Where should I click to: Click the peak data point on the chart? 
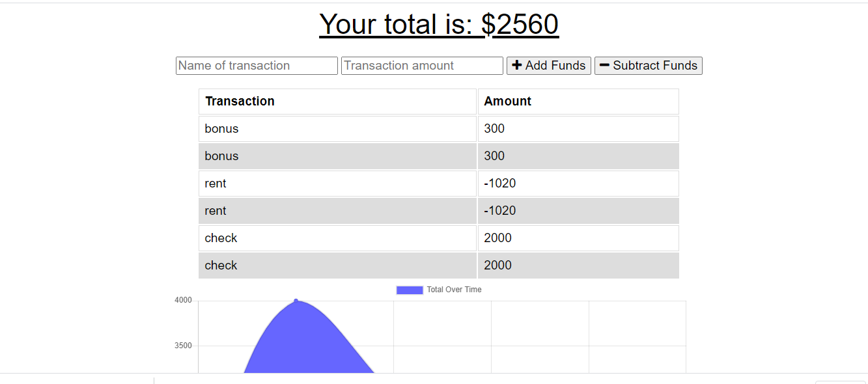coord(296,300)
